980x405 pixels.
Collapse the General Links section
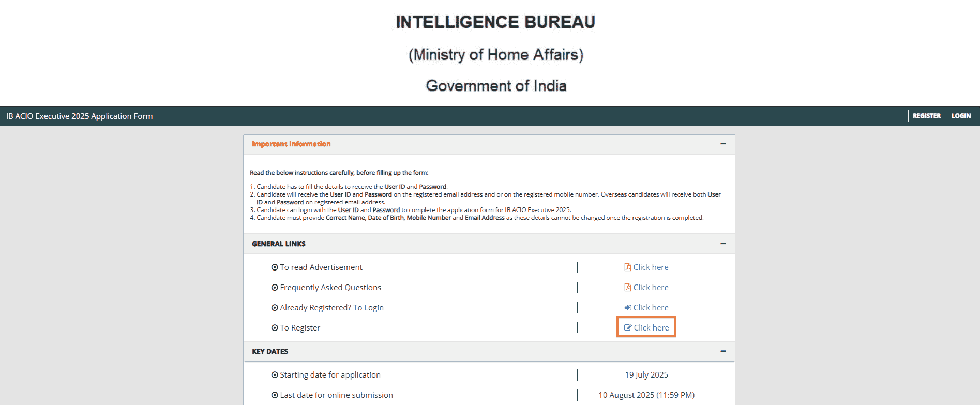(723, 244)
